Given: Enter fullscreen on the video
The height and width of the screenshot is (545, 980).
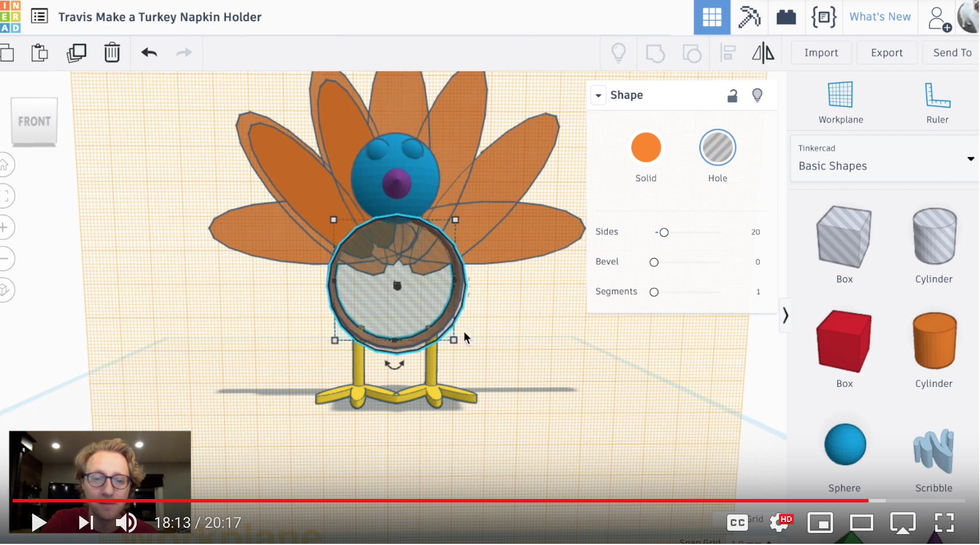Looking at the screenshot, I should [944, 523].
